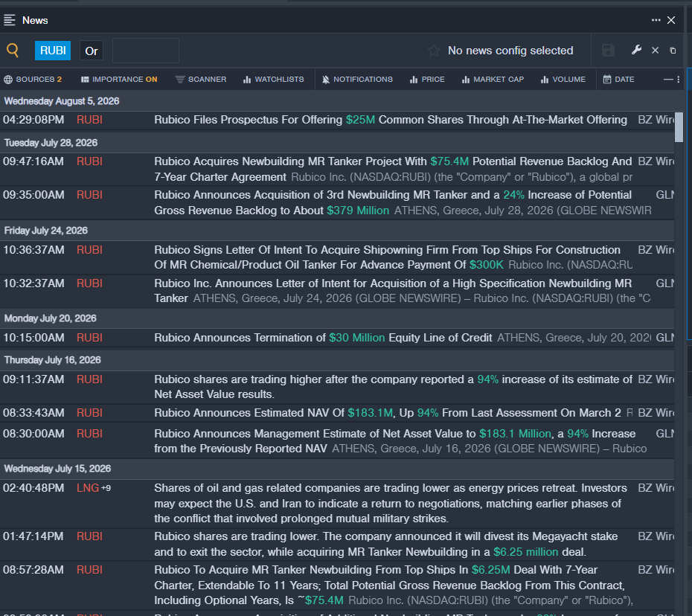Click BZ Wire source in 09:47:16AM row

click(x=656, y=161)
